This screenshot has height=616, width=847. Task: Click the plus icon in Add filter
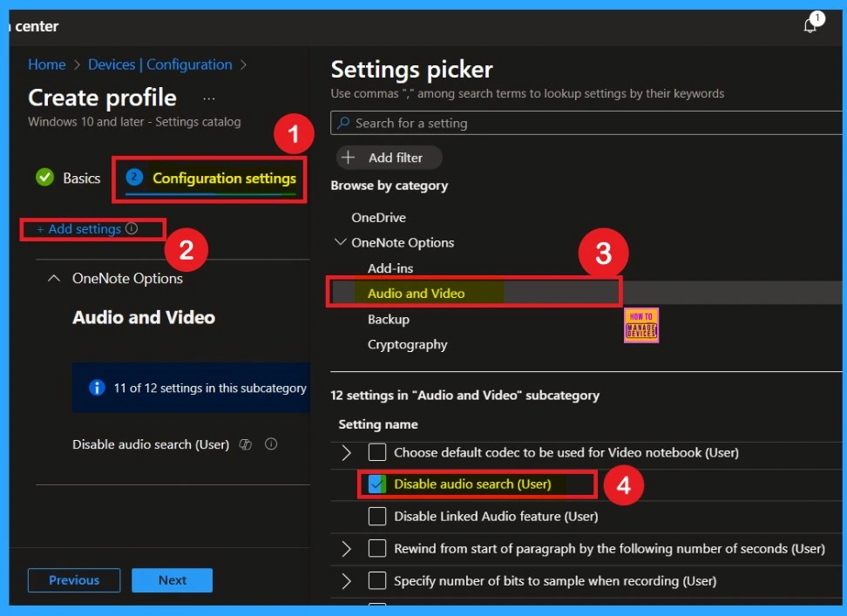(x=349, y=158)
